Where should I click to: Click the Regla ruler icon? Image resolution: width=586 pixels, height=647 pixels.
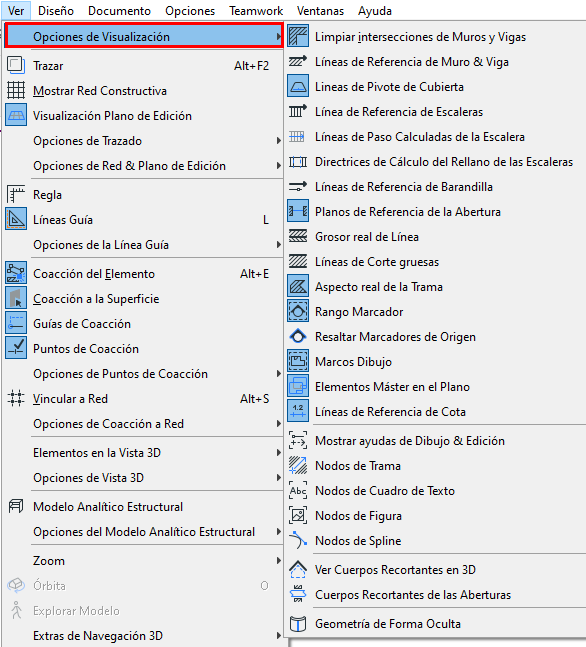(x=16, y=194)
